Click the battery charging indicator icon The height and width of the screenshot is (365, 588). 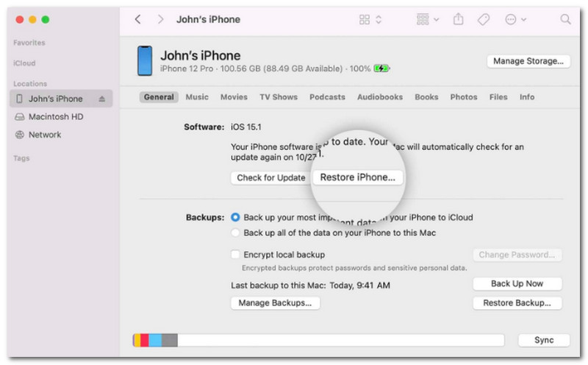click(x=381, y=68)
